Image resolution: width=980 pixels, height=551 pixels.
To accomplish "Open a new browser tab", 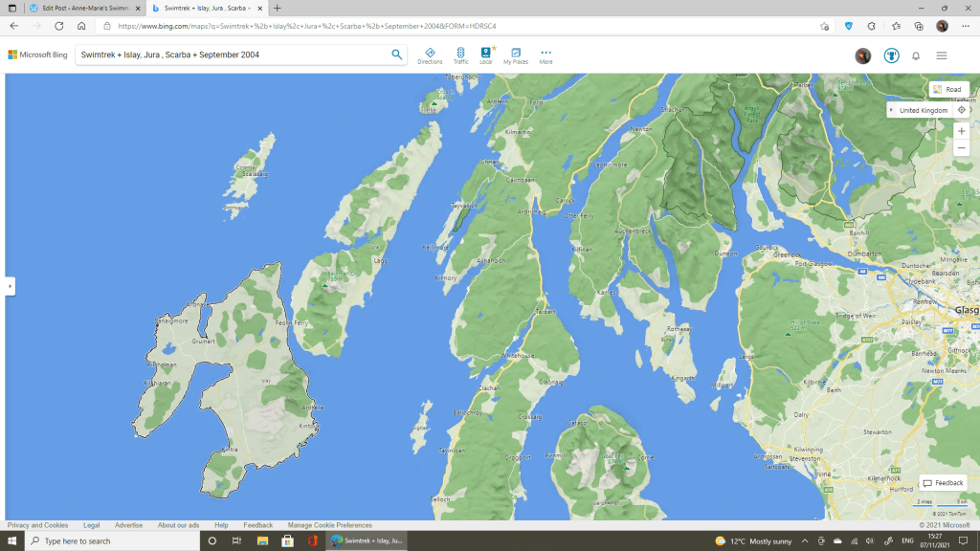I will click(278, 8).
